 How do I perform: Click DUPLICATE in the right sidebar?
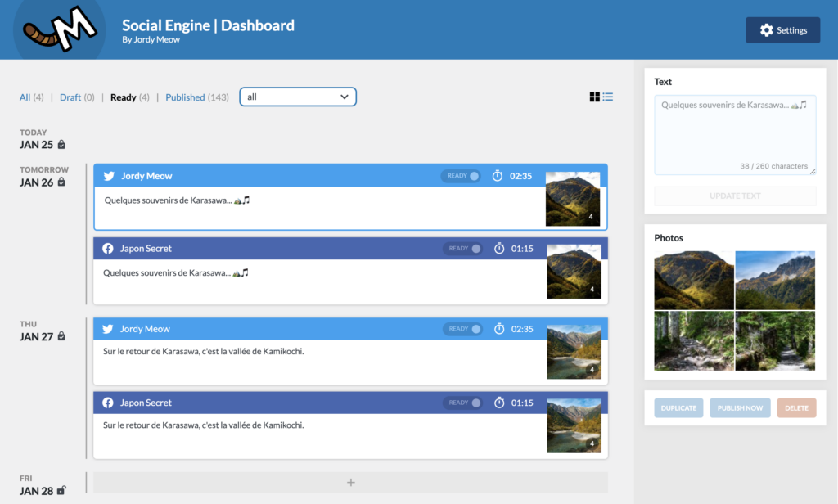[x=678, y=407]
